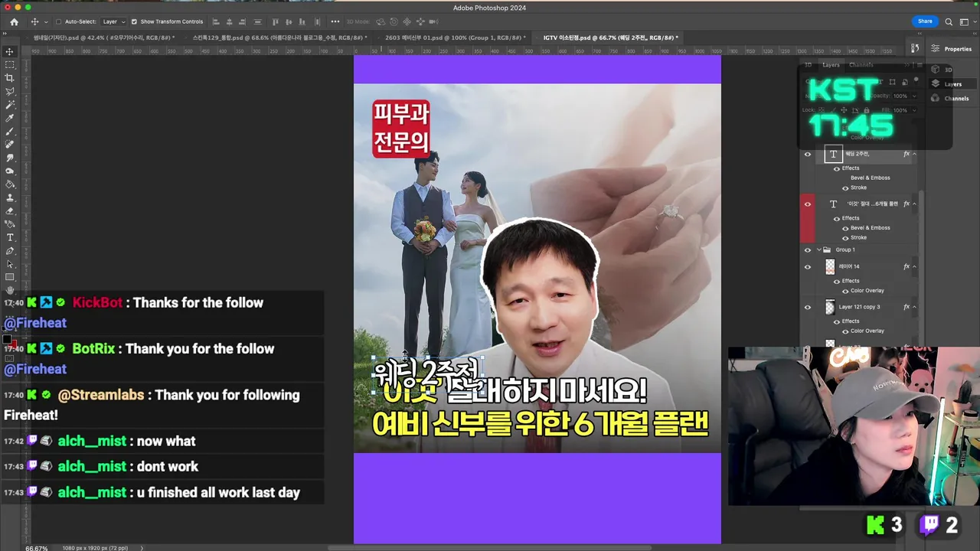Screen dimensions: 980x551
Task: Click the align top edges icon
Action: [x=276, y=21]
